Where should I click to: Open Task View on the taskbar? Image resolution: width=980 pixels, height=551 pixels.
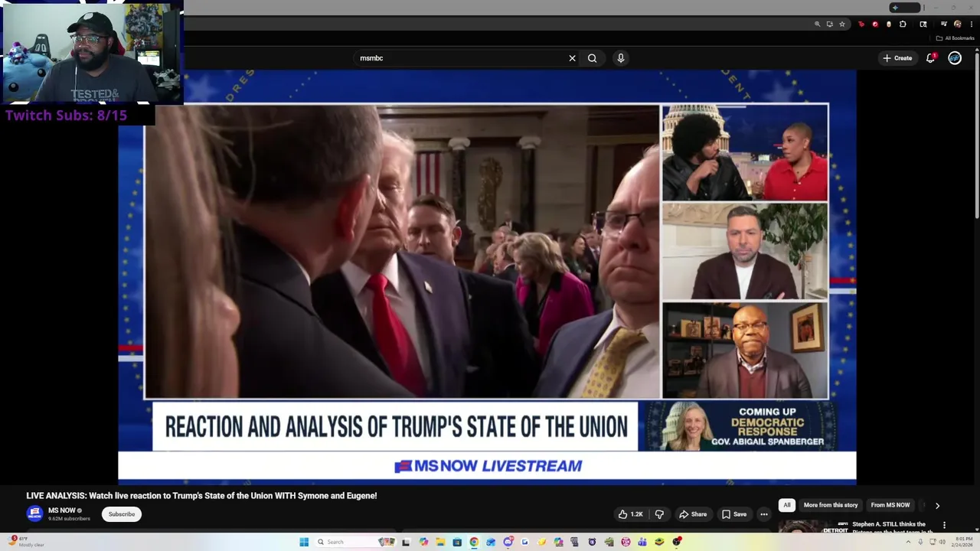406,542
